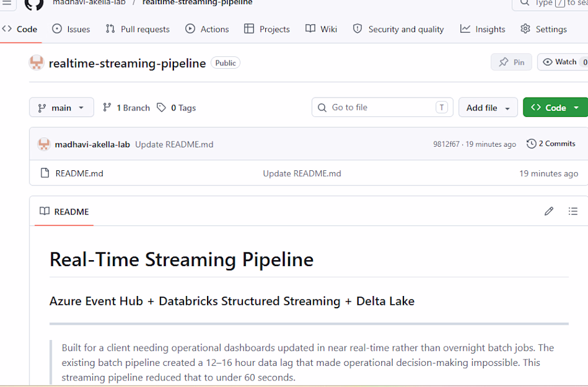Click the repository avatar beside the title
This screenshot has height=387, width=588.
click(36, 63)
